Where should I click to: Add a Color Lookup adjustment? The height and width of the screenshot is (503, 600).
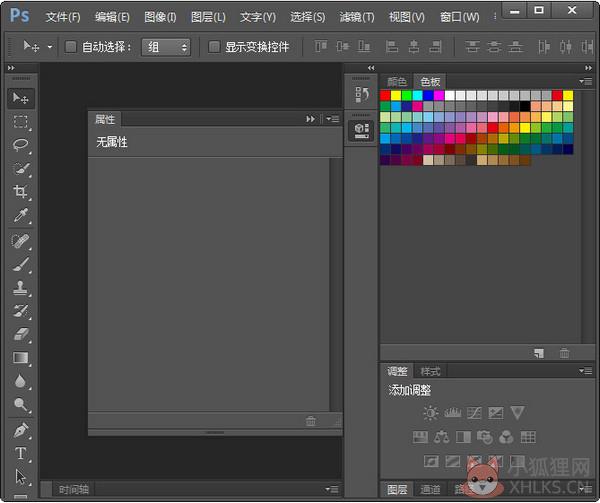pyautogui.click(x=528, y=437)
